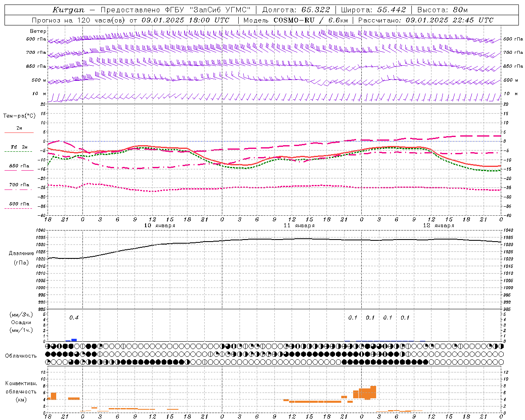Click the station name 'Kurgan' in title
The width and height of the screenshot is (525, 420).
click(x=68, y=10)
